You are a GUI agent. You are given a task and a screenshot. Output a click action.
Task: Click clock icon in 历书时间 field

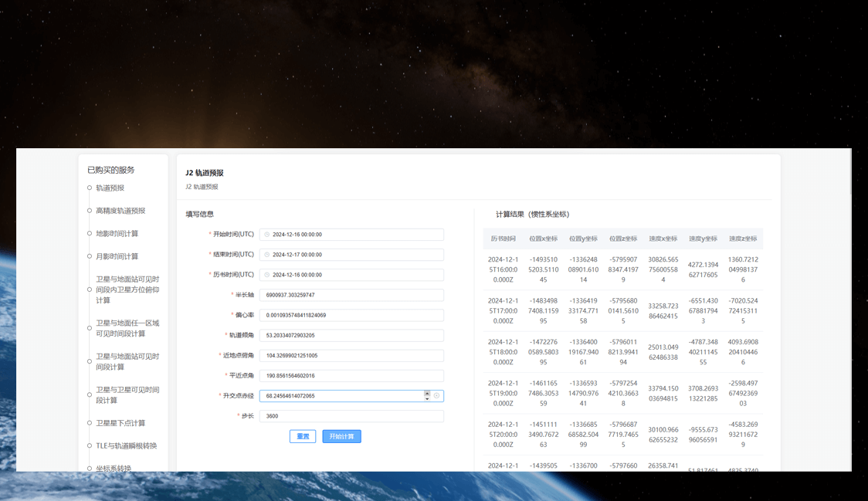[x=267, y=275]
